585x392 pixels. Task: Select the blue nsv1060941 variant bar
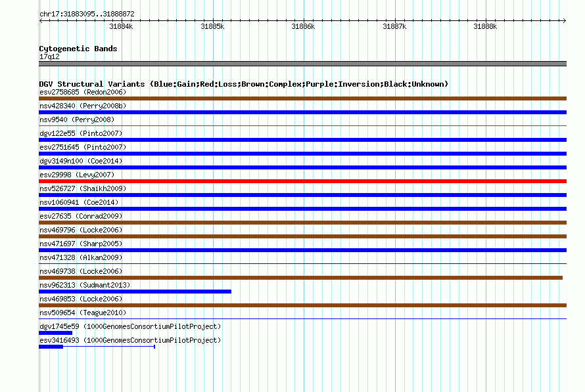tap(302, 209)
